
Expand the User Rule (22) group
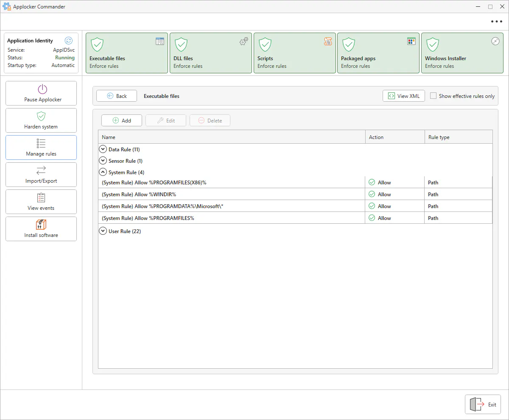point(103,231)
